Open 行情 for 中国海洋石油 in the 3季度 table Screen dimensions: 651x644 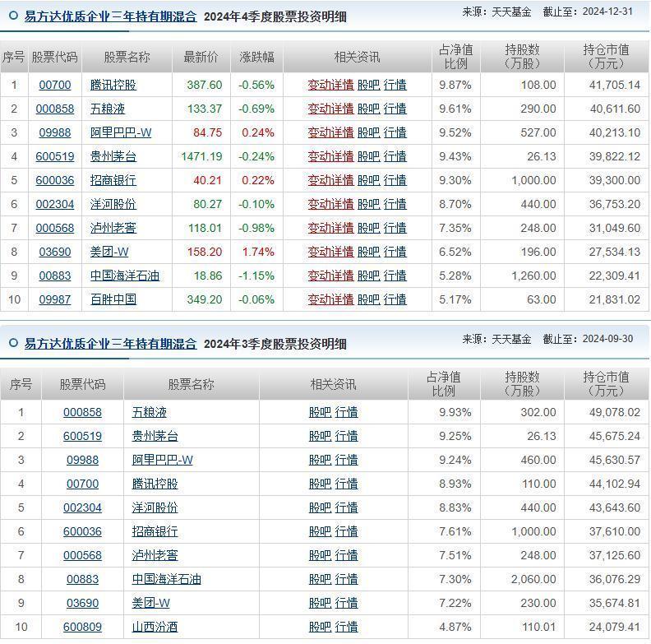click(346, 579)
